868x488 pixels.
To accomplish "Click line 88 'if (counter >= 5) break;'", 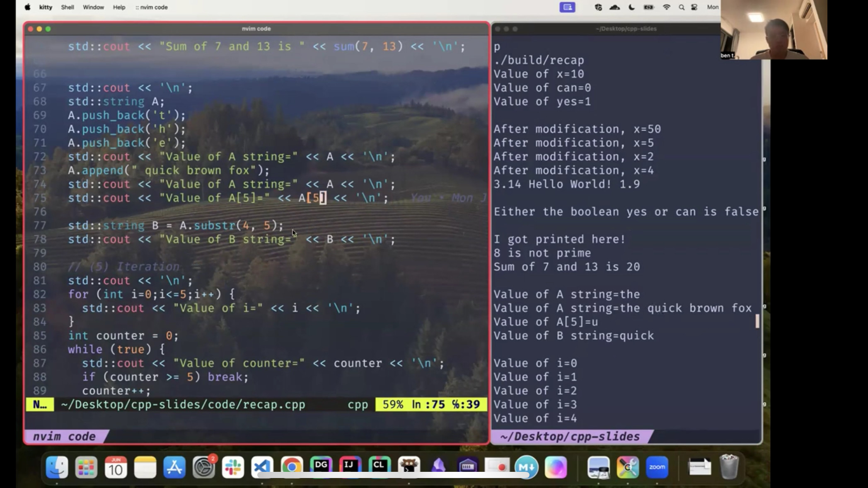I will 165,377.
